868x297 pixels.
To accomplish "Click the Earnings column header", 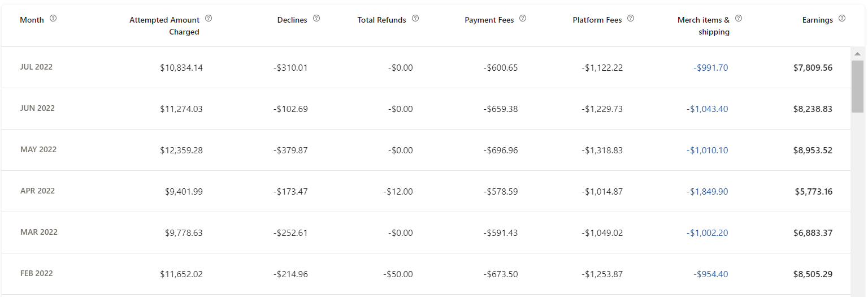I will pos(818,20).
